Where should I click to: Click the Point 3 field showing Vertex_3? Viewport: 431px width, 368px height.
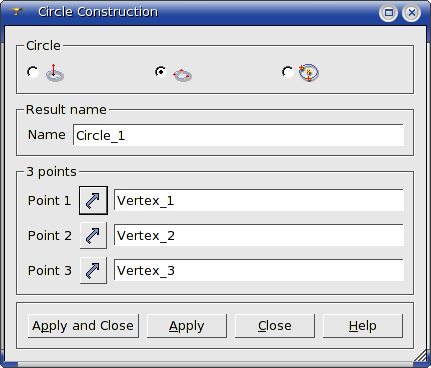(259, 270)
